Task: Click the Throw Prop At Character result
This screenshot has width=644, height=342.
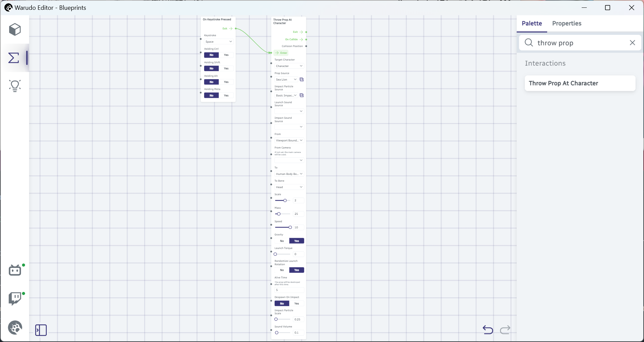Action: pos(580,83)
